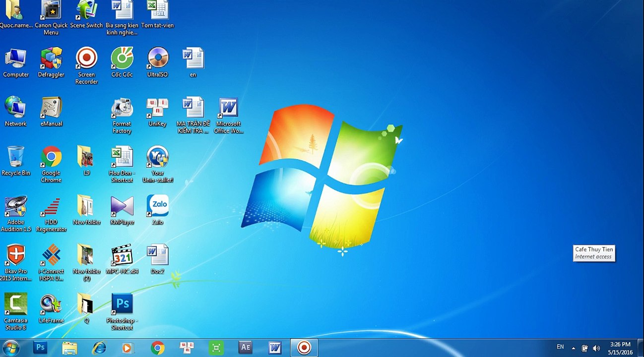644x357 pixels.
Task: Select the Zalo desktop shortcut
Action: point(158,210)
